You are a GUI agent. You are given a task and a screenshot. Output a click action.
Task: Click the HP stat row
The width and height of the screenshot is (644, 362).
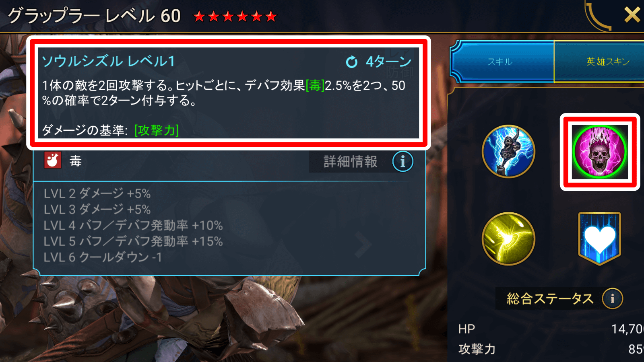click(x=551, y=329)
